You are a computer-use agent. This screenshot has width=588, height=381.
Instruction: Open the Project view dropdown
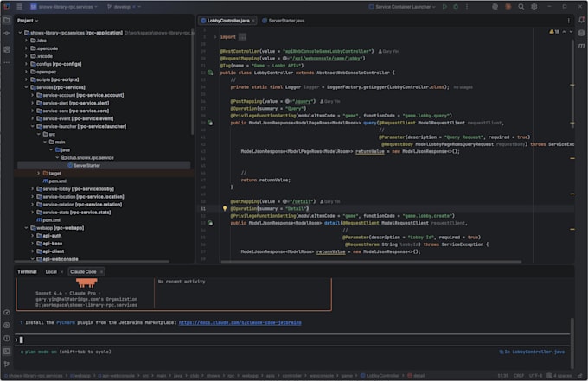coord(28,21)
